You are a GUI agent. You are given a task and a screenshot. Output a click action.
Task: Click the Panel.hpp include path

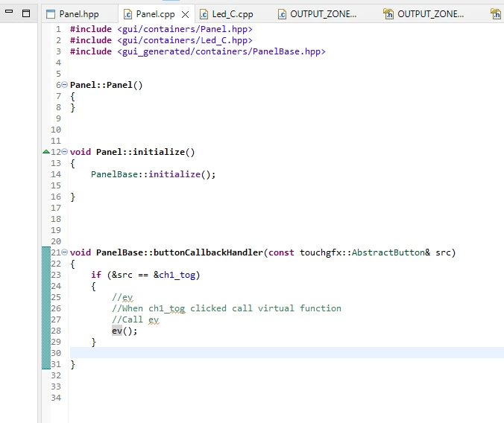tap(185, 29)
